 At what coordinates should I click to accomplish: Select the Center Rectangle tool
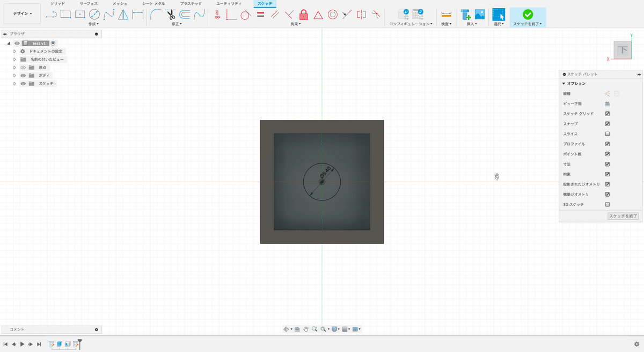pos(80,15)
